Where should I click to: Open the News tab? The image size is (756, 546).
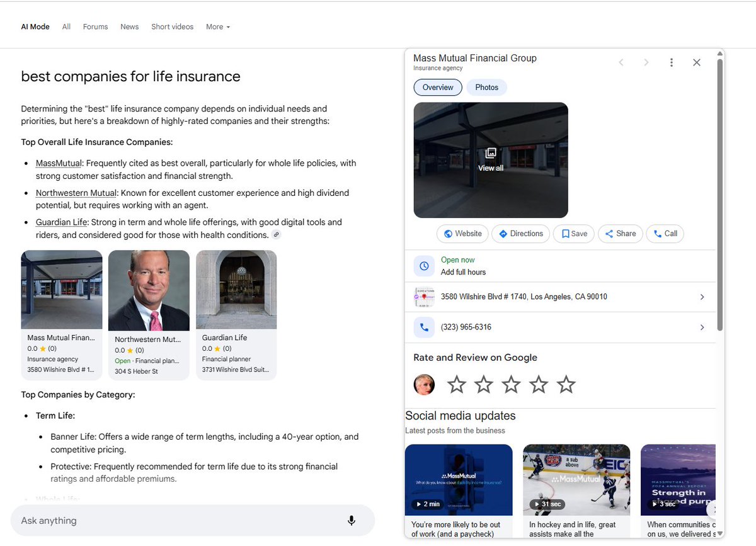click(x=130, y=27)
